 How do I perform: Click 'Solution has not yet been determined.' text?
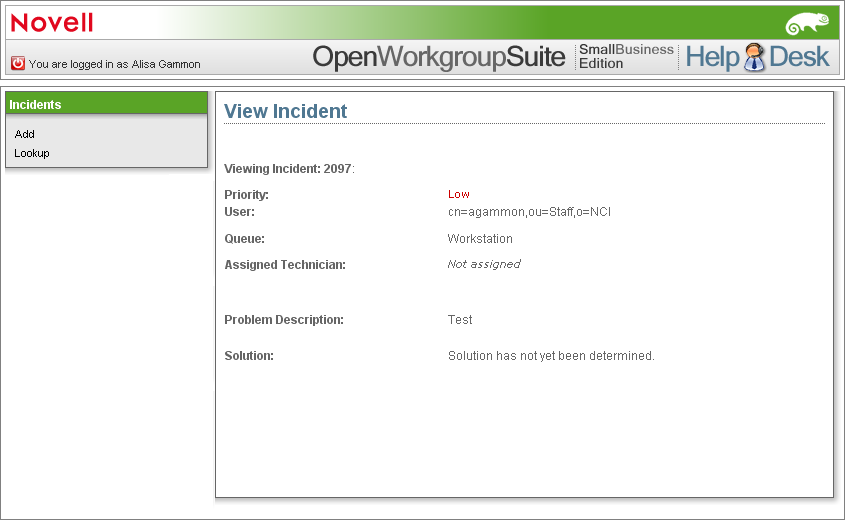click(x=551, y=356)
